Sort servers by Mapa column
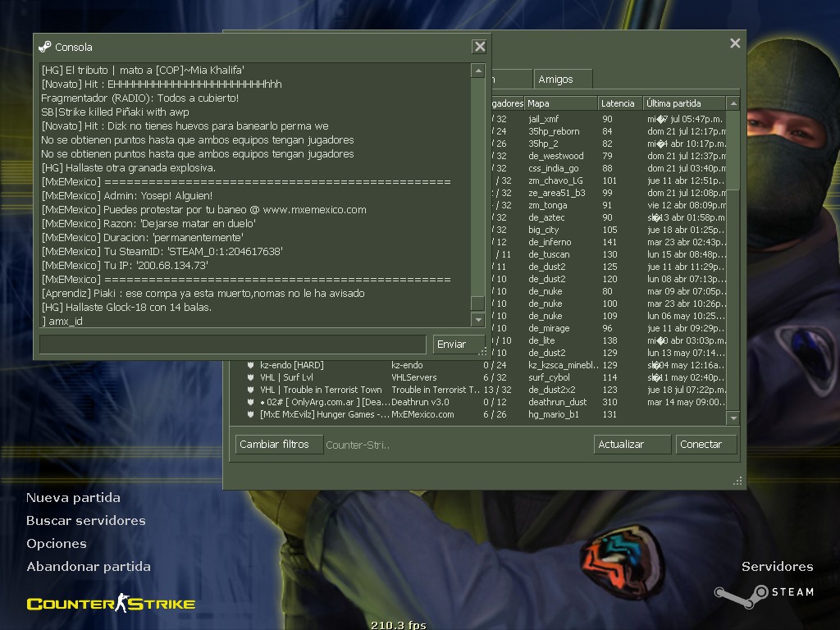The height and width of the screenshot is (630, 840). [x=561, y=103]
